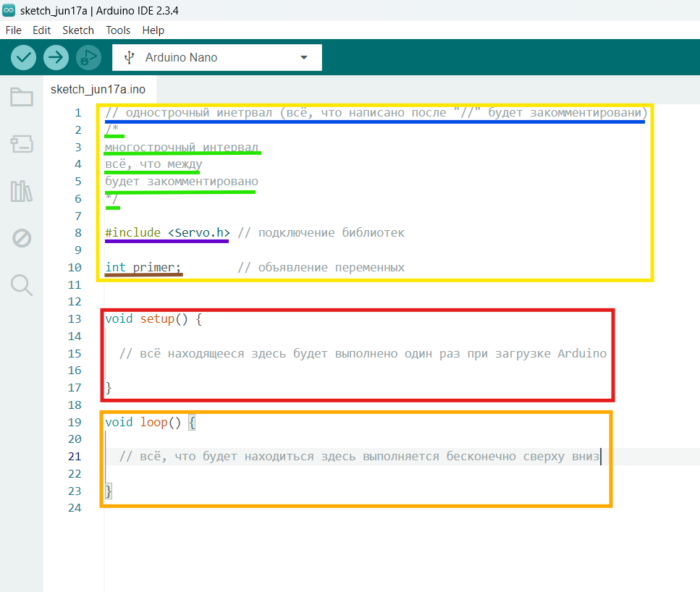Viewport: 700px width, 592px height.
Task: Click line number 8 in gutter
Action: (78, 232)
